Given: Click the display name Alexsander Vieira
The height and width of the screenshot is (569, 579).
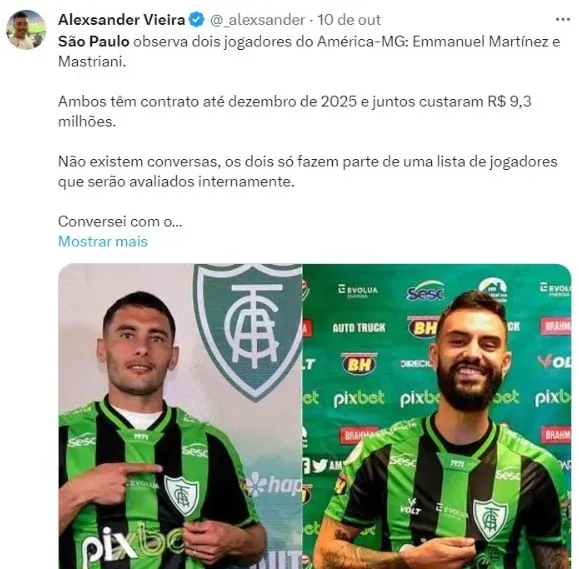Looking at the screenshot, I should pos(121,20).
